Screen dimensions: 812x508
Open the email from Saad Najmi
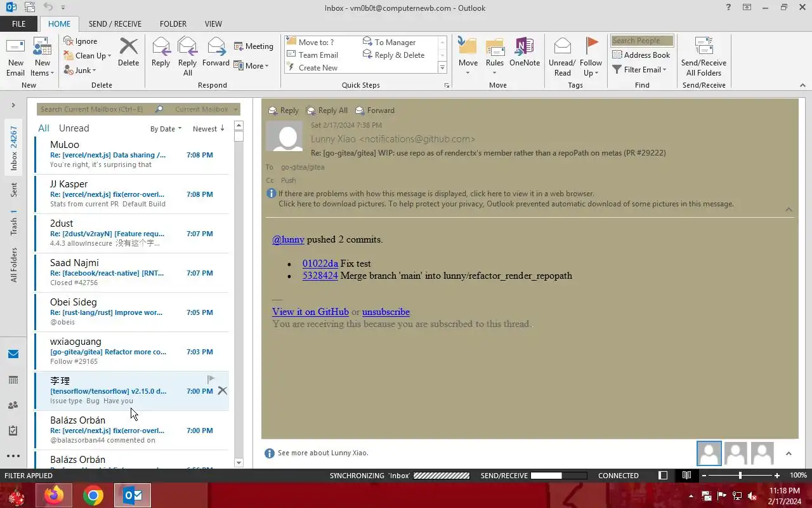[131, 273]
